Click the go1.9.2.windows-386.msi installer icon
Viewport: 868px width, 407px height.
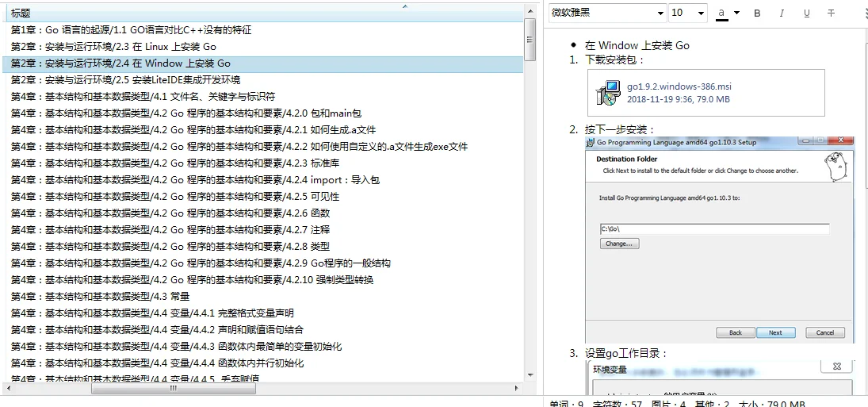click(608, 93)
